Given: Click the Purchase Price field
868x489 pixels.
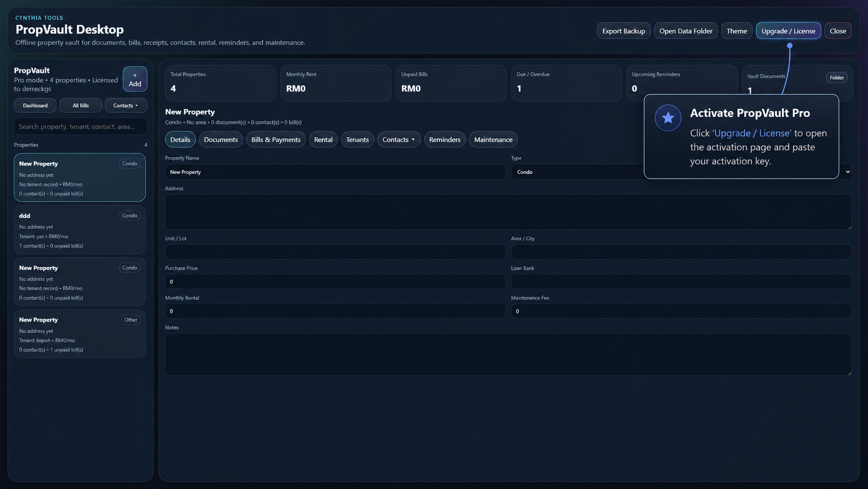Looking at the screenshot, I should (x=335, y=281).
